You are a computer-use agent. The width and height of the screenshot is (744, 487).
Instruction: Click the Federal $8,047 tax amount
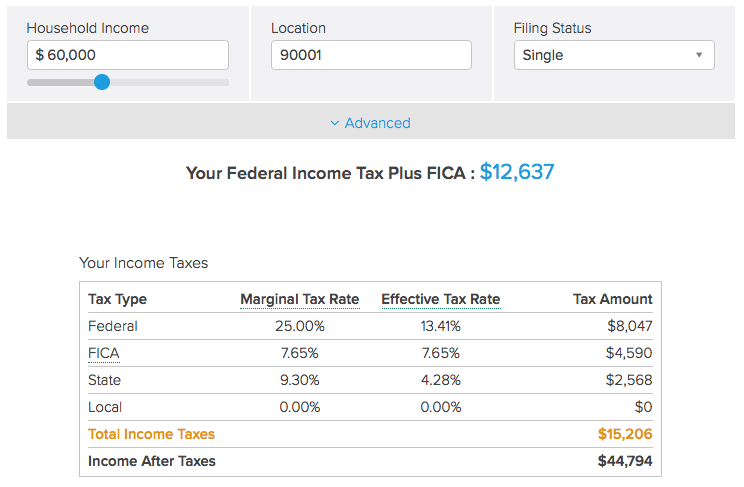(x=629, y=326)
